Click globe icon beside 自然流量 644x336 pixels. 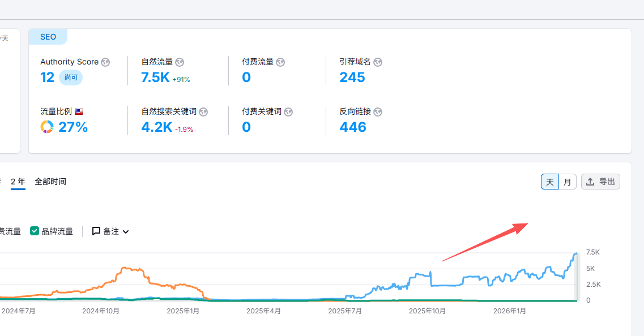[180, 62]
